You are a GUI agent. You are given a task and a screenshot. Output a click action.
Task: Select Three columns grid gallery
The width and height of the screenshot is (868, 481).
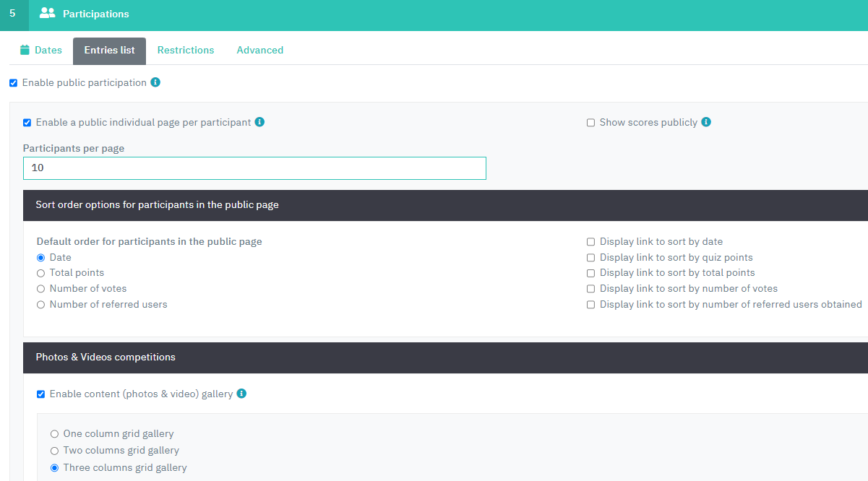click(55, 468)
